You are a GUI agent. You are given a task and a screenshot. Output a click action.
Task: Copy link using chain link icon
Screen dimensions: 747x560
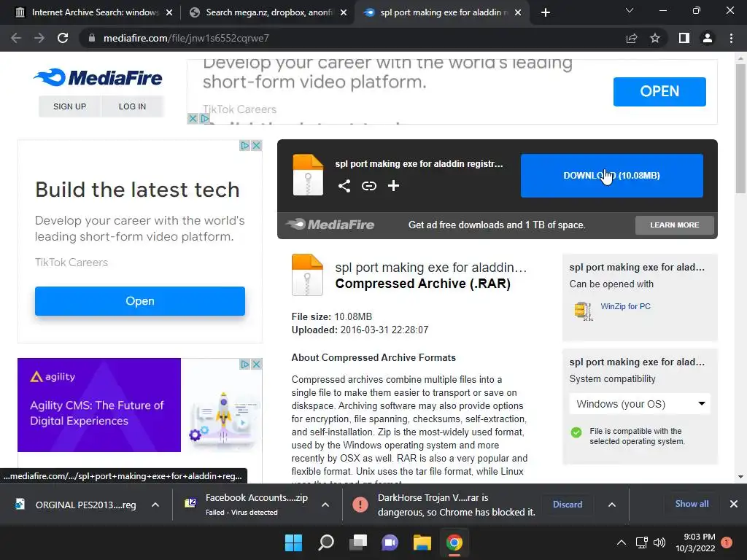[x=368, y=186]
